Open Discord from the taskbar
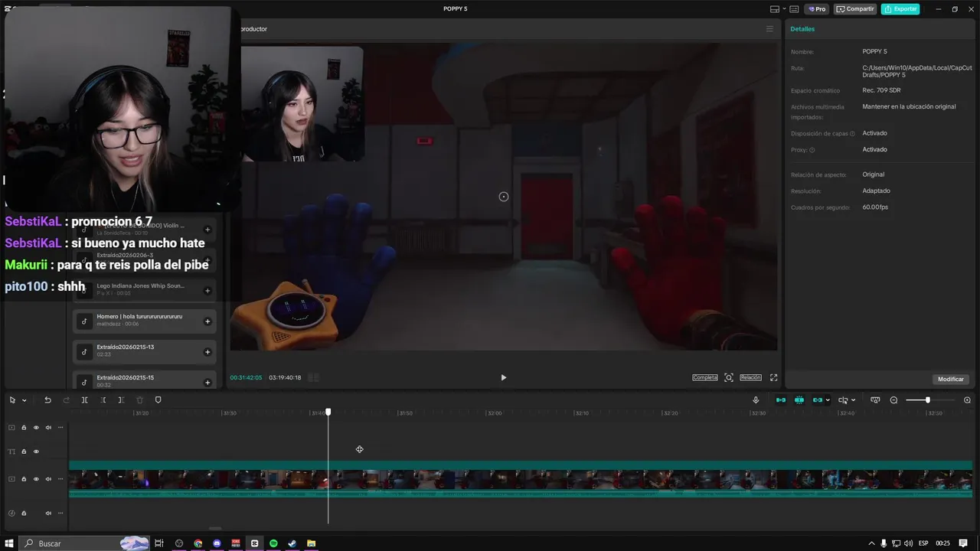 [217, 543]
